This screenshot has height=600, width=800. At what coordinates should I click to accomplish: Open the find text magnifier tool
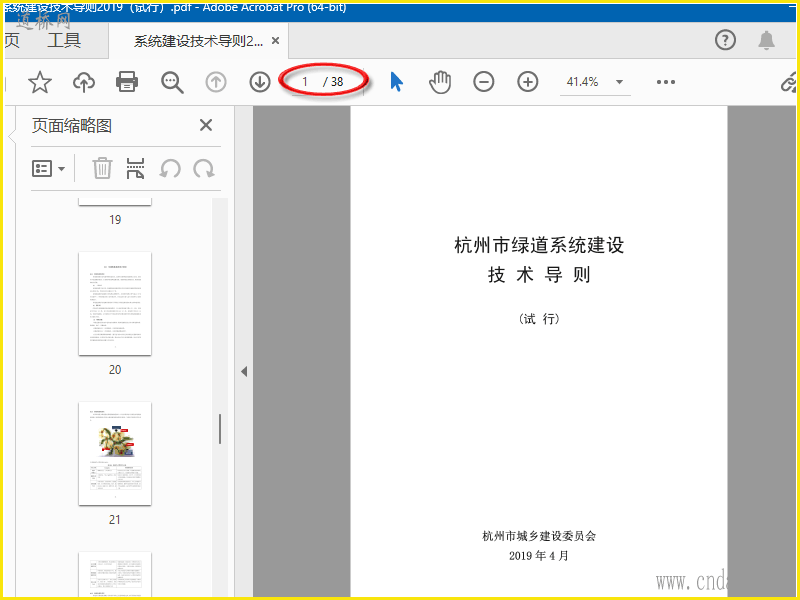[172, 82]
